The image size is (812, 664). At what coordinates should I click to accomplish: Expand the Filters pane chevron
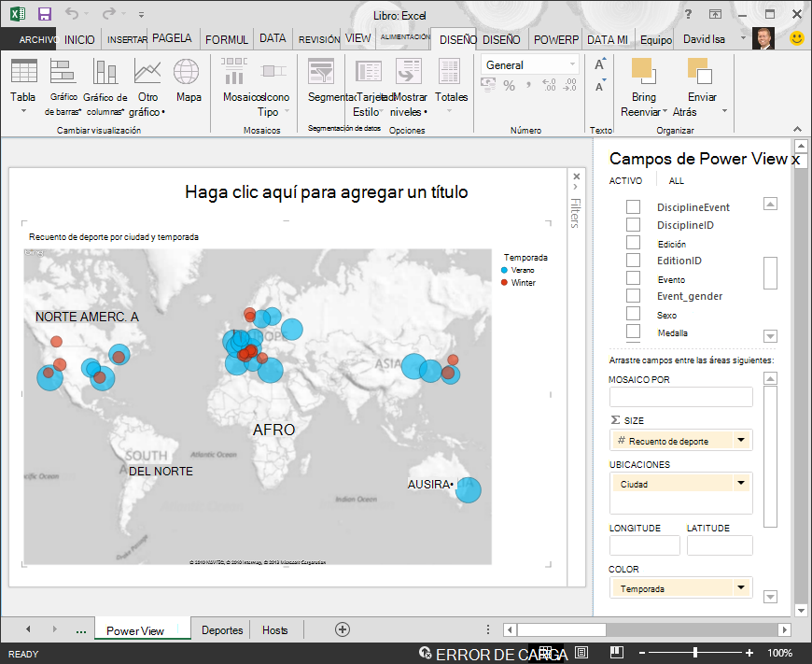[x=576, y=188]
